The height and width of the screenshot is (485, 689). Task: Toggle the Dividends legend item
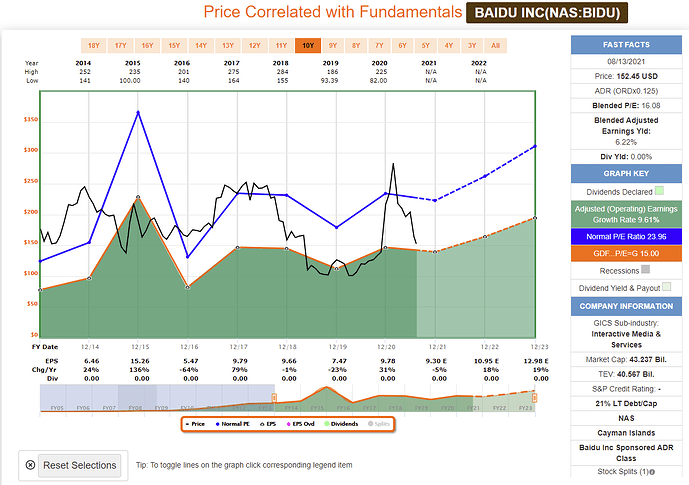[x=341, y=424]
